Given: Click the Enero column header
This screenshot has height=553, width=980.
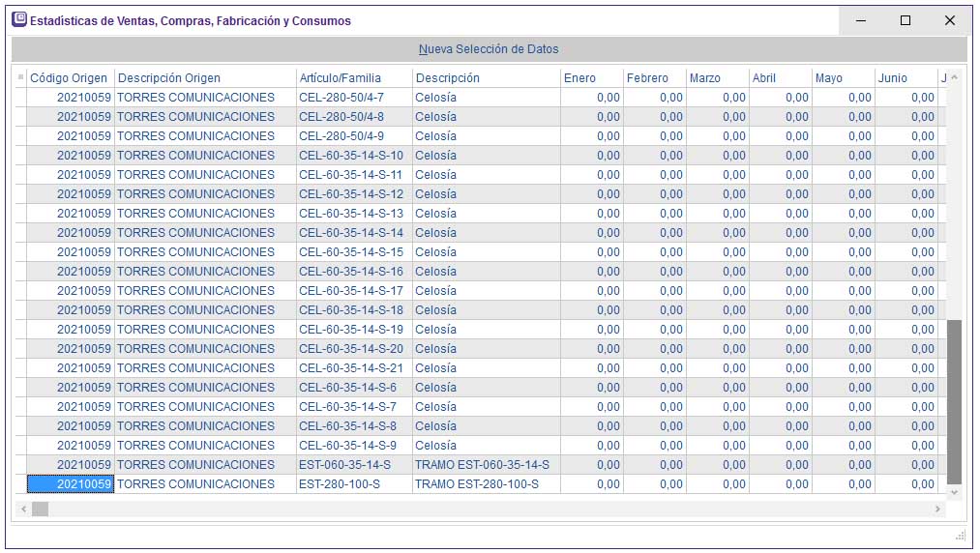Looking at the screenshot, I should tap(591, 78).
